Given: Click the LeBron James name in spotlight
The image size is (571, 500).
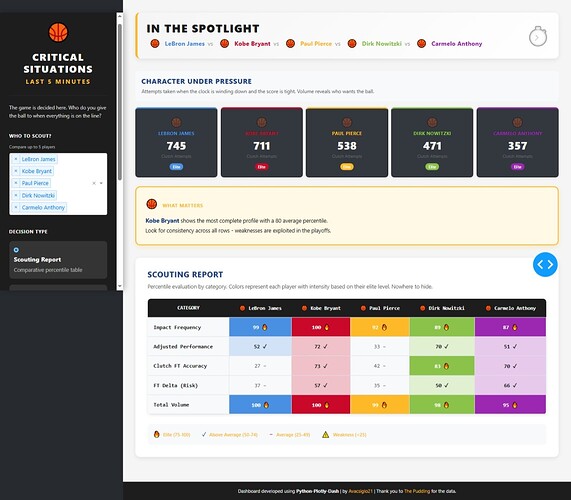Looking at the screenshot, I should click(185, 44).
